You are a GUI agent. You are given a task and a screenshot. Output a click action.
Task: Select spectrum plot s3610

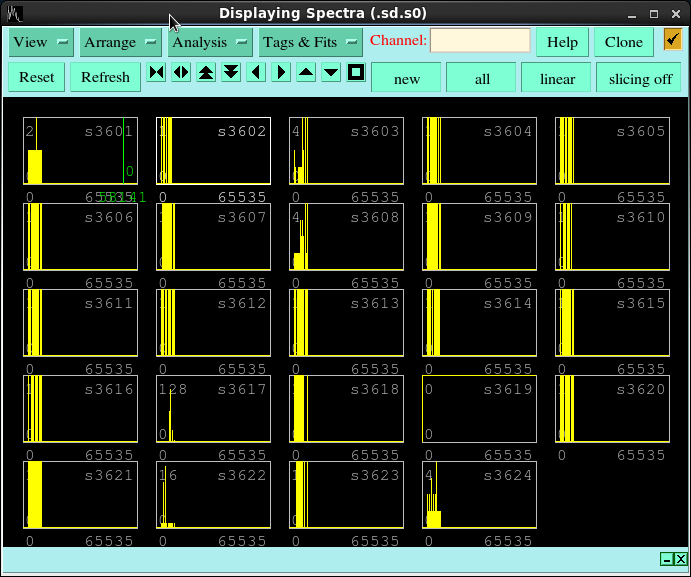(x=613, y=237)
